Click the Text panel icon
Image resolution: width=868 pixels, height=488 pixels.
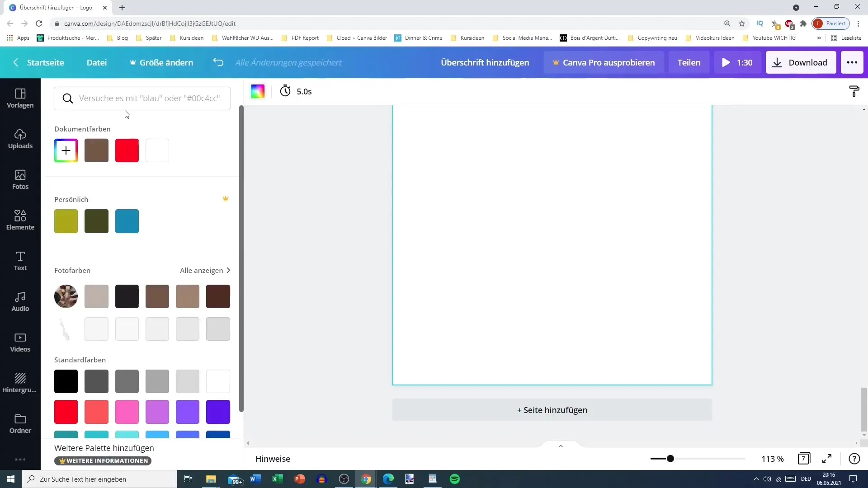(x=20, y=260)
